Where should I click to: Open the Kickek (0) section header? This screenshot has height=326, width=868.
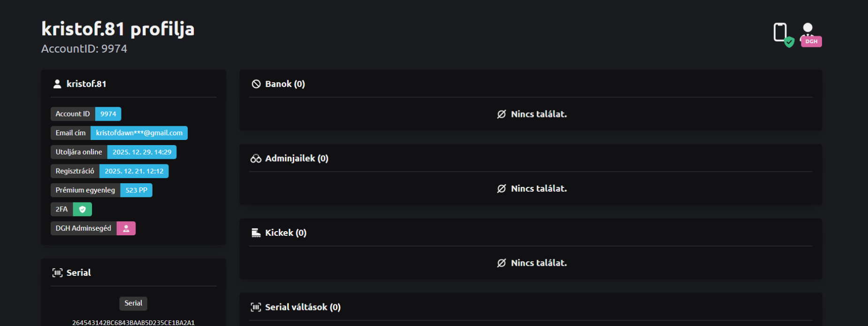pyautogui.click(x=286, y=233)
